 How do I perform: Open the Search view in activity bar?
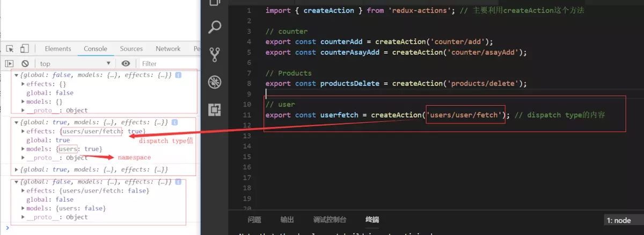click(x=215, y=26)
